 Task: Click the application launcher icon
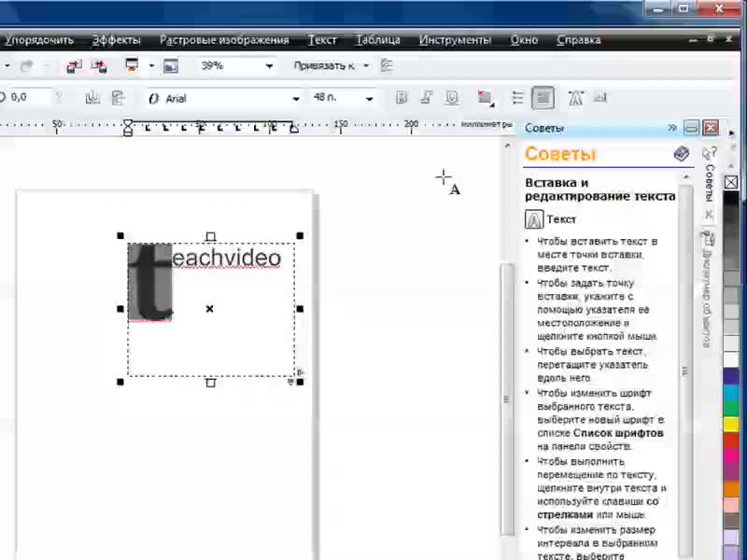pyautogui.click(x=132, y=65)
